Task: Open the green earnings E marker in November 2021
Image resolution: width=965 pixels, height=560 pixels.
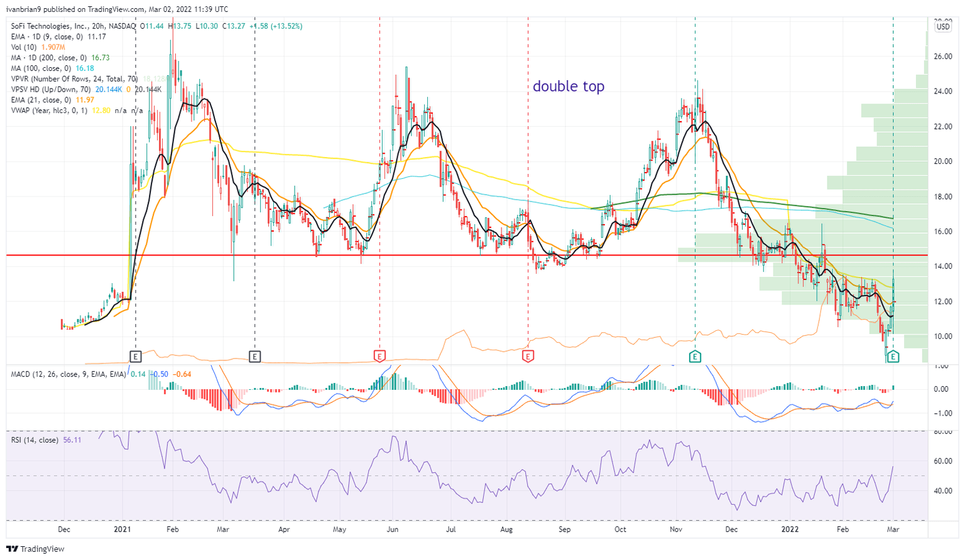Action: [x=695, y=357]
